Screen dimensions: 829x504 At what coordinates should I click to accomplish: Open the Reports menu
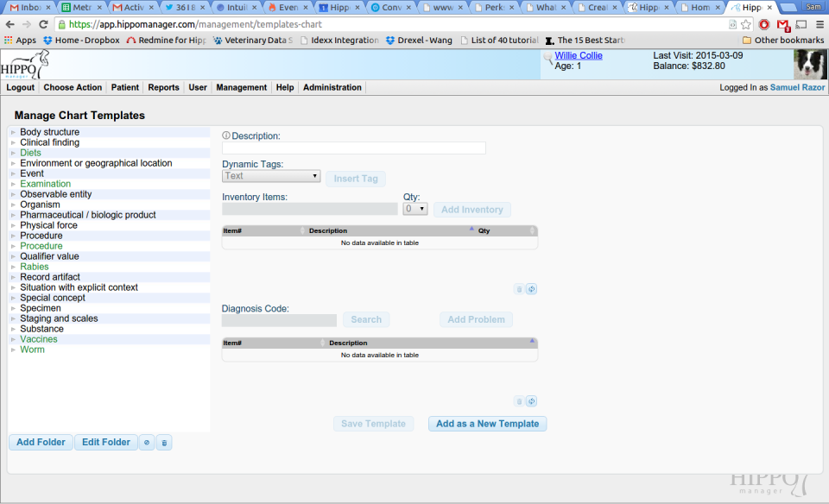point(163,88)
